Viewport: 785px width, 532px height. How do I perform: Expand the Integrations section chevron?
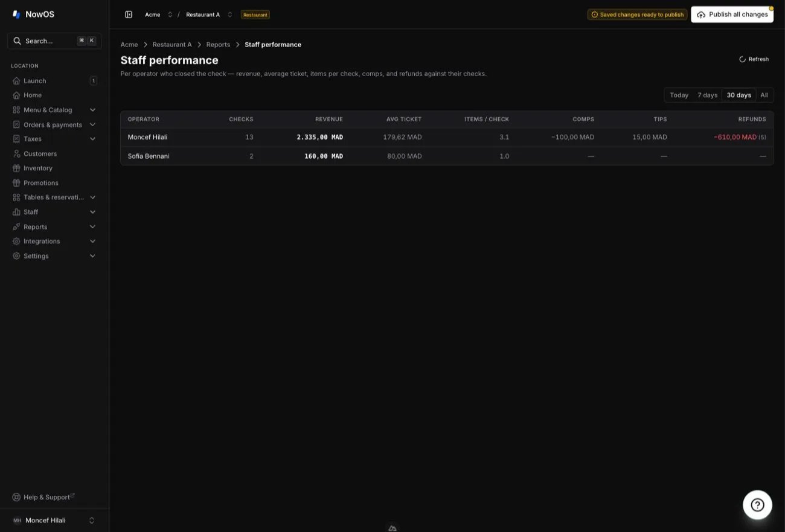(x=92, y=242)
